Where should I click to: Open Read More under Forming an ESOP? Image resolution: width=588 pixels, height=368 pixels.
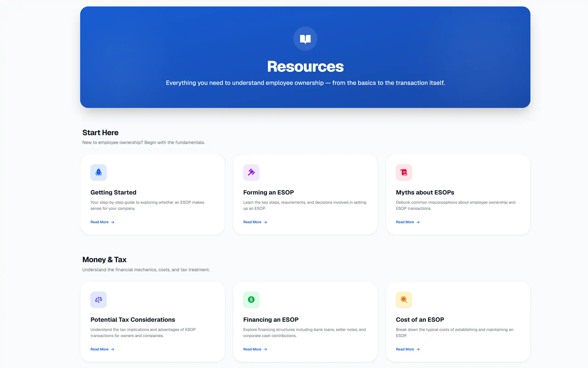(x=252, y=222)
